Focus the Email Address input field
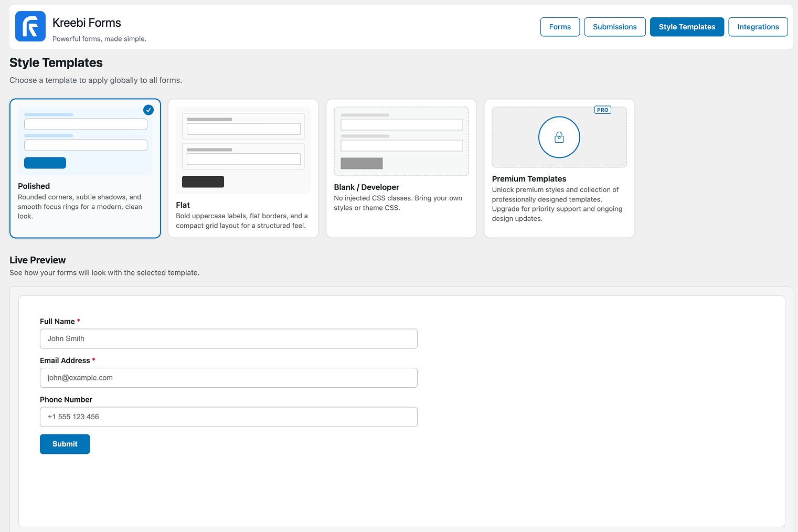798x532 pixels. coord(229,378)
